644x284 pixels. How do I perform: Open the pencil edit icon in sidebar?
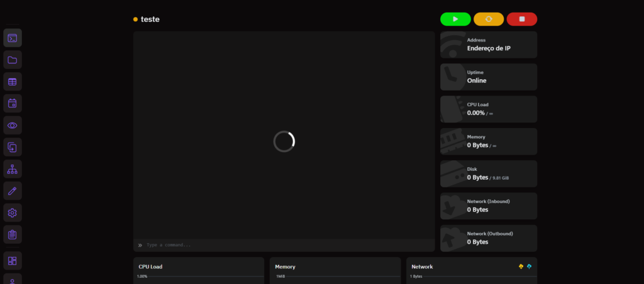coord(13,191)
